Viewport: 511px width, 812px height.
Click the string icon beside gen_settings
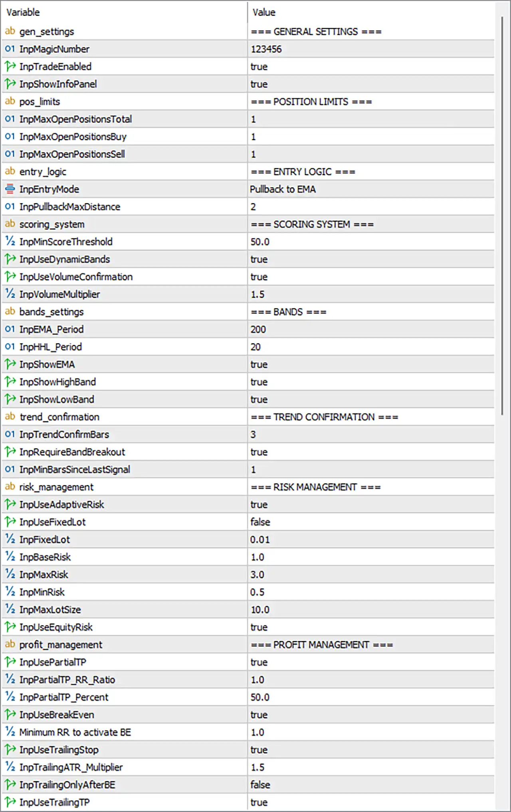click(10, 31)
